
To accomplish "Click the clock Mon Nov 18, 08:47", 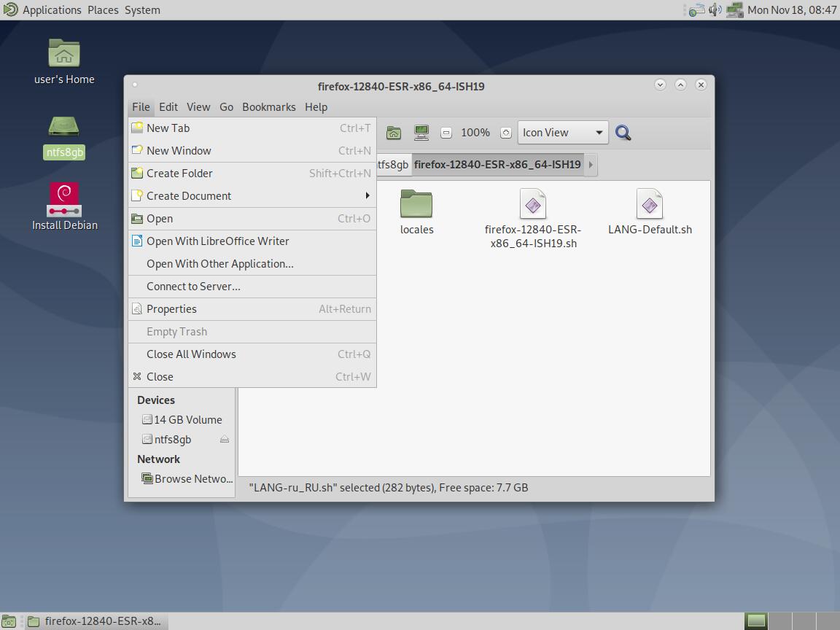I will [x=792, y=9].
